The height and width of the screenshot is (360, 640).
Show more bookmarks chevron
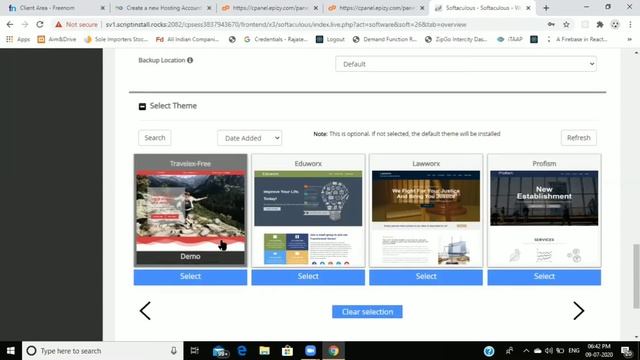click(629, 39)
